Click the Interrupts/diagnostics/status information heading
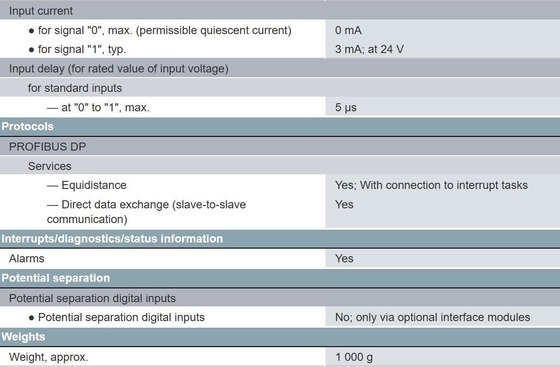 coord(112,238)
